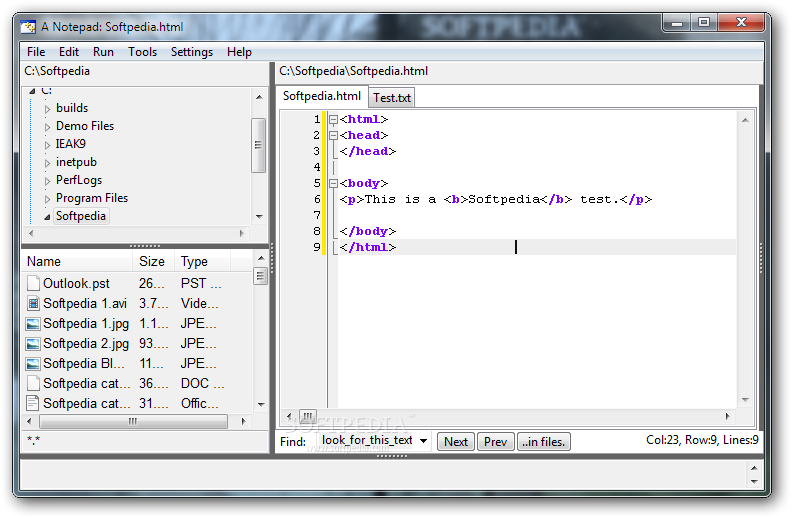Expand the Program Files folder arrow
Viewport: 792px width, 518px height.
click(x=47, y=199)
